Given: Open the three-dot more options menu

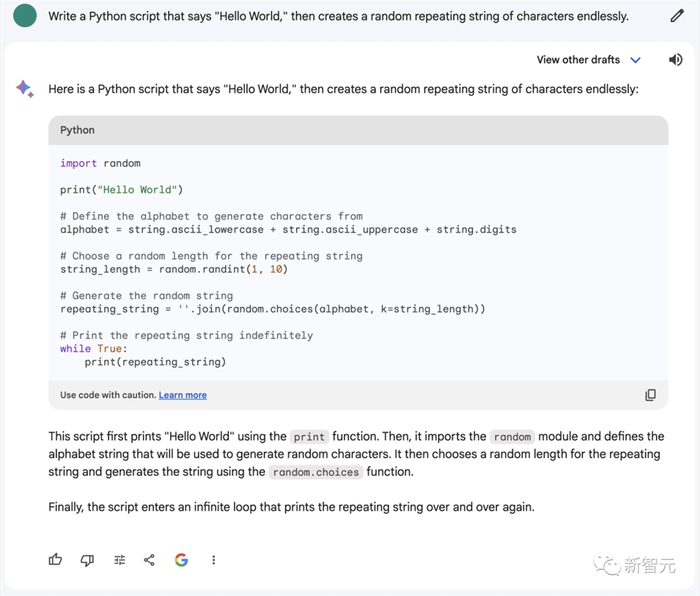Looking at the screenshot, I should pos(213,560).
